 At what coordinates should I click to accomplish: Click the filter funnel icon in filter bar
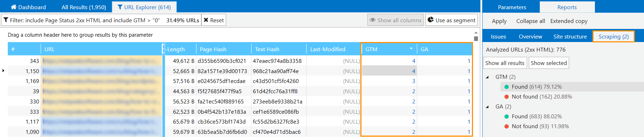[x=6, y=20]
